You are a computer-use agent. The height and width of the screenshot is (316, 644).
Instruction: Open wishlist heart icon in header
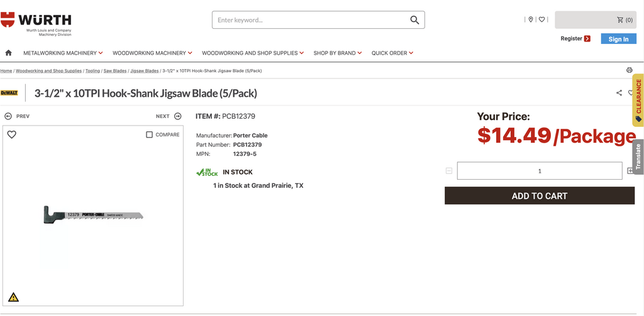point(541,19)
